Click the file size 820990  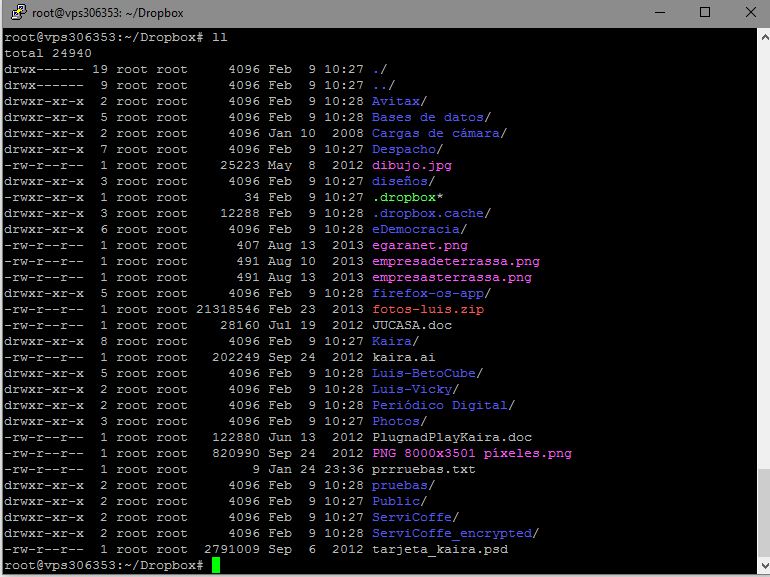pos(236,453)
